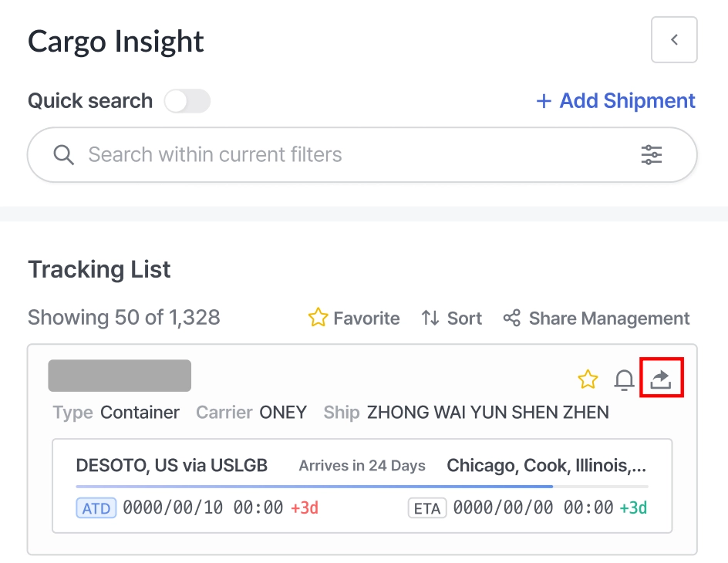Toggle the shipment favorite star

(588, 379)
